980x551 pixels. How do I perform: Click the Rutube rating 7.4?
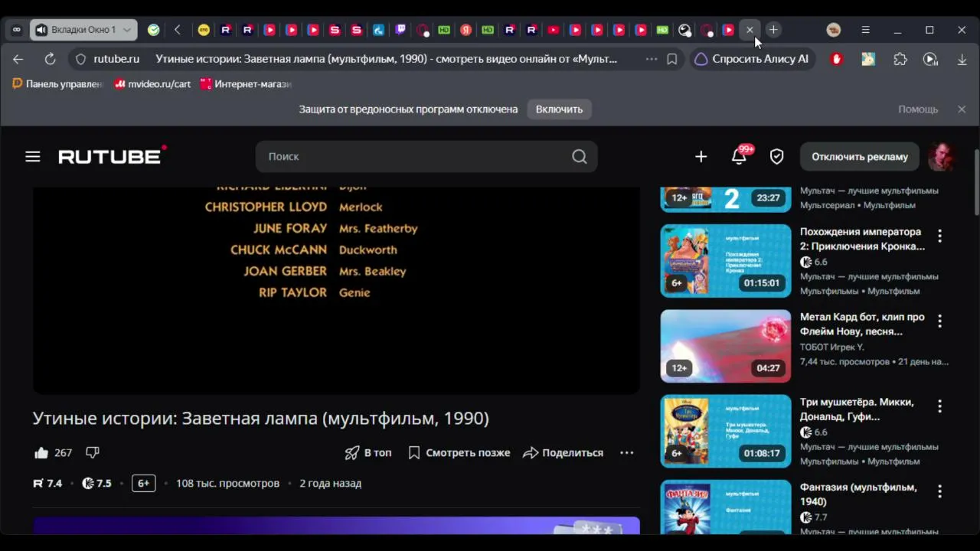point(47,484)
